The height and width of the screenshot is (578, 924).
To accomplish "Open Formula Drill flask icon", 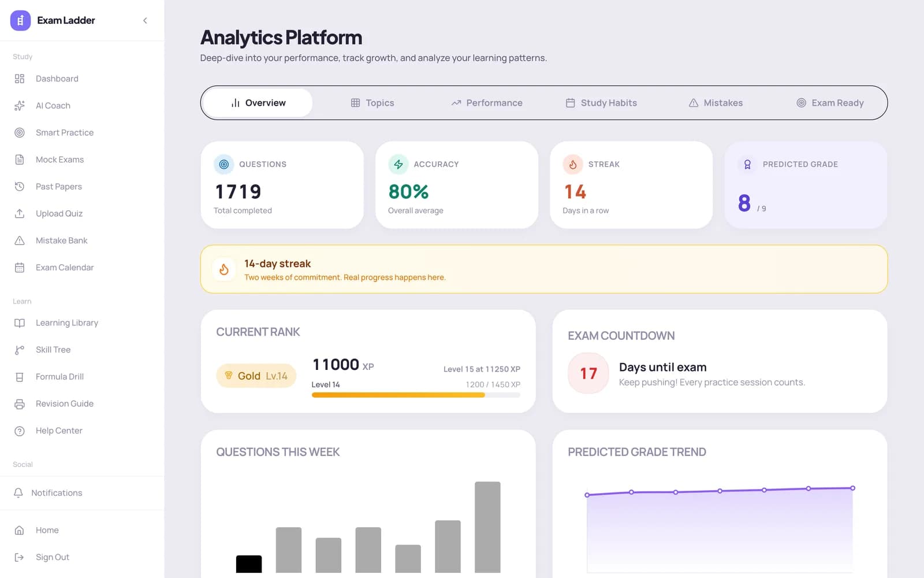I will coord(20,377).
